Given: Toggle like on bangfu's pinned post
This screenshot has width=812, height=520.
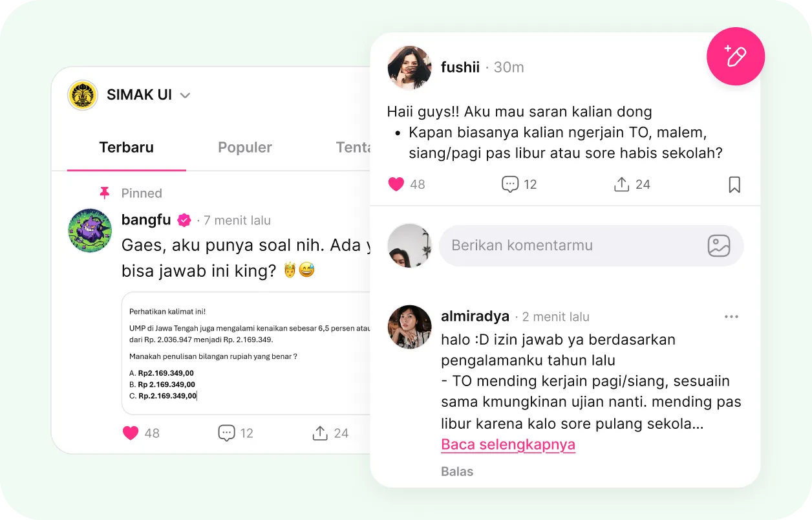Looking at the screenshot, I should [x=131, y=433].
